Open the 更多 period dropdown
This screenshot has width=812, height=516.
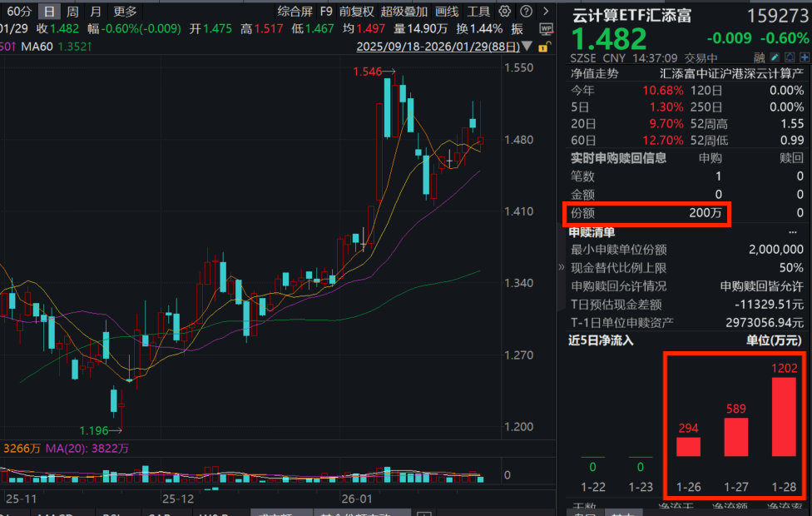pyautogui.click(x=126, y=11)
